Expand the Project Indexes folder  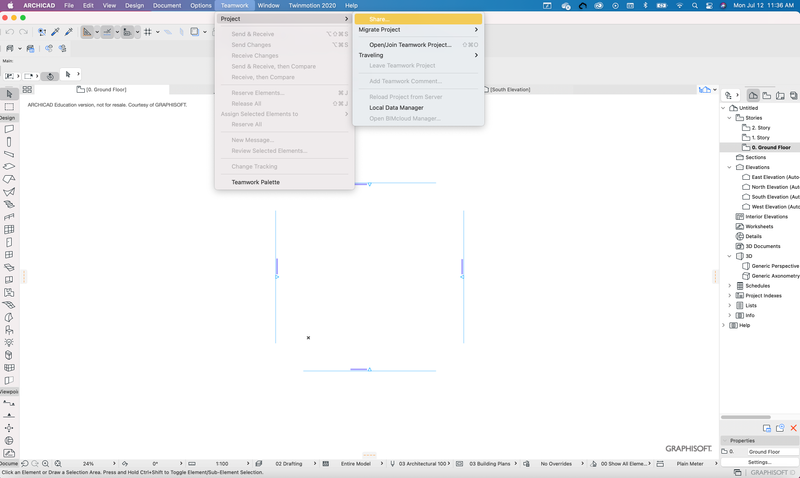[729, 296]
